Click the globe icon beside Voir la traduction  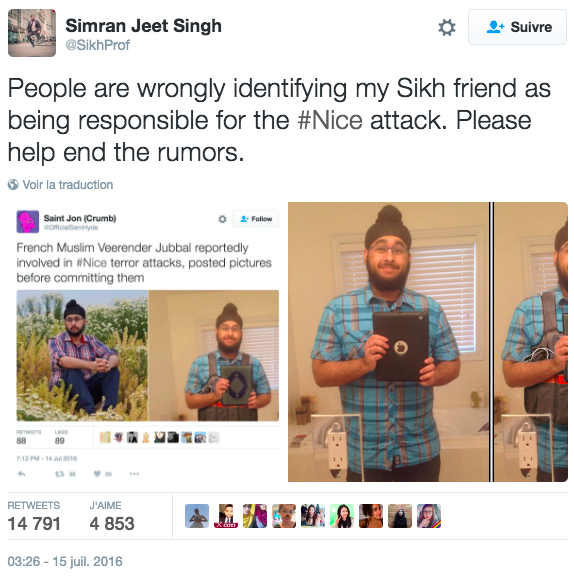(13, 185)
